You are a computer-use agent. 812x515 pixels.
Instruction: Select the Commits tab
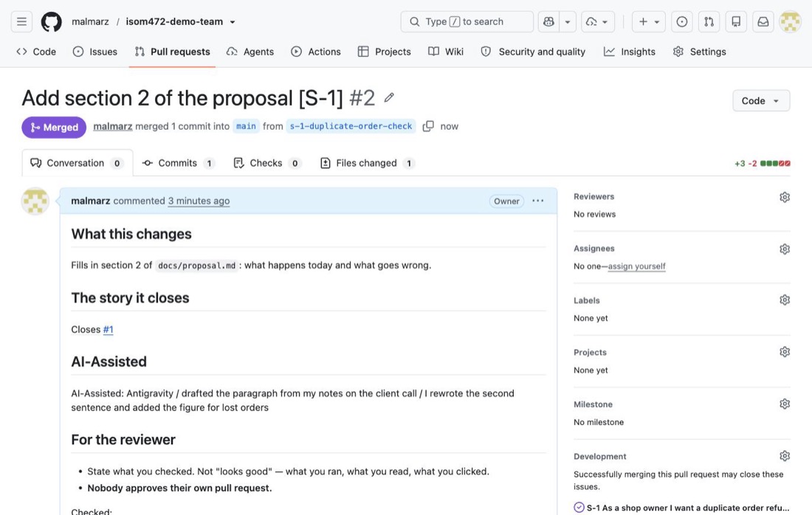tap(178, 163)
